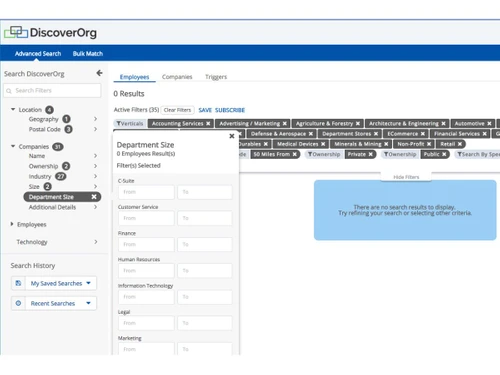Screen dimensions: 500x375
Task: Open the Name filter row
Action: click(63, 156)
